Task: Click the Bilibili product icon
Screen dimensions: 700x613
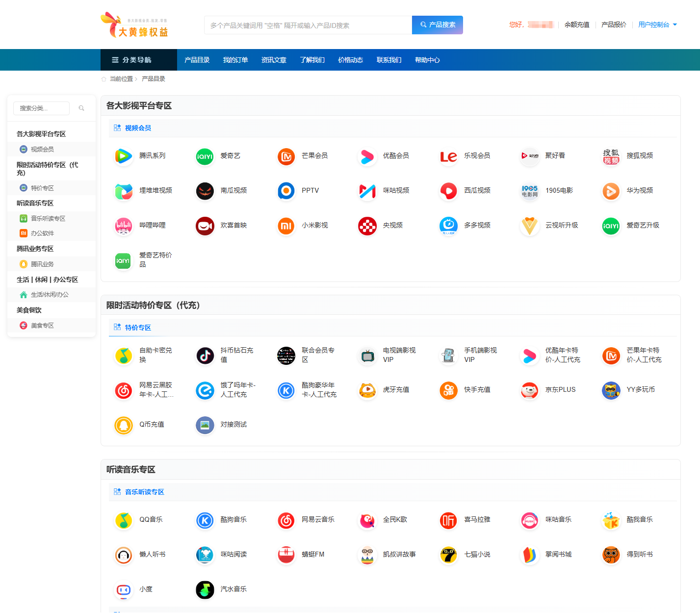Action: (124, 226)
